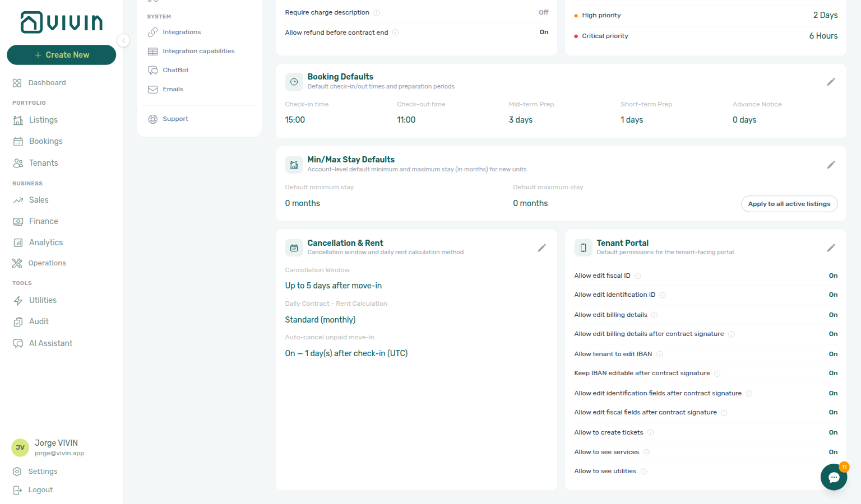The width and height of the screenshot is (861, 504).
Task: Click Critical priority 6 Hours value
Action: [x=823, y=36]
